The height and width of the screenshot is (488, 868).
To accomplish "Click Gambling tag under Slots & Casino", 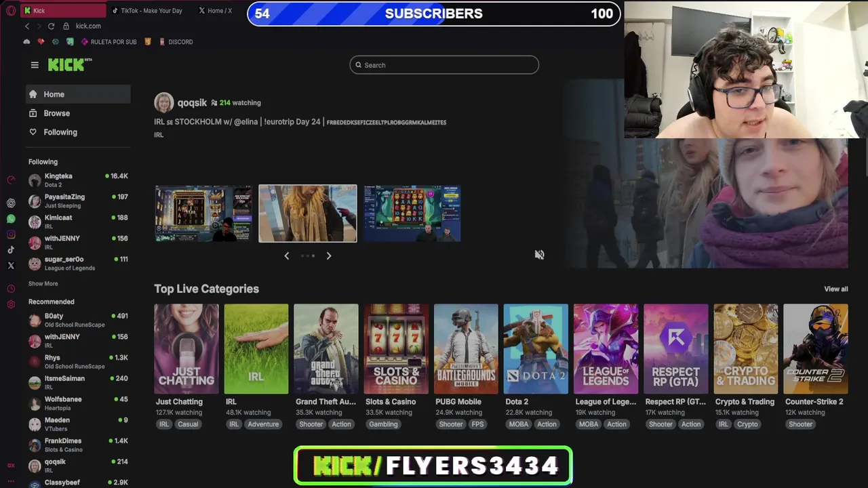I will click(x=383, y=424).
